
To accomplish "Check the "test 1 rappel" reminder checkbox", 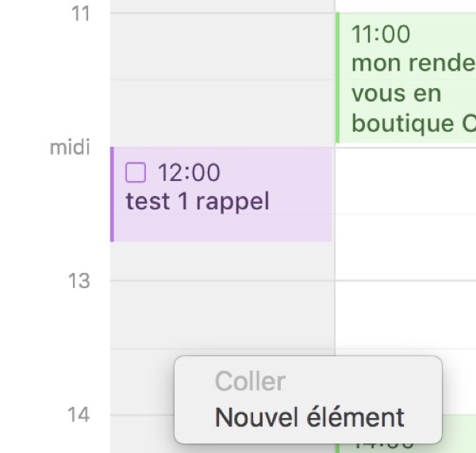I will coord(136,172).
